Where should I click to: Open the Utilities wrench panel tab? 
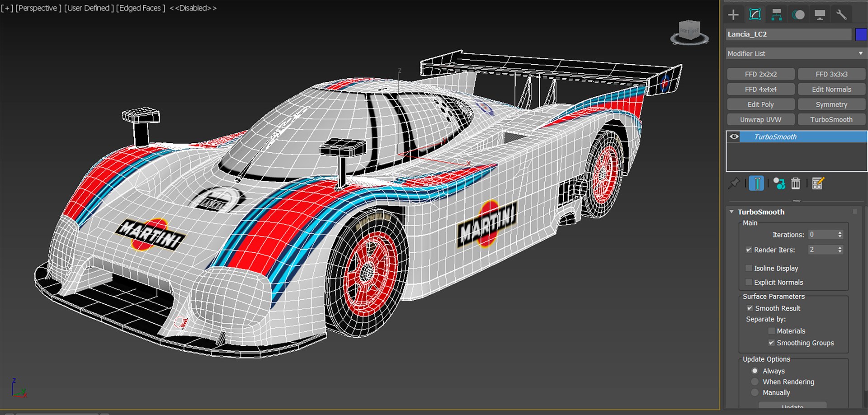[x=841, y=14]
